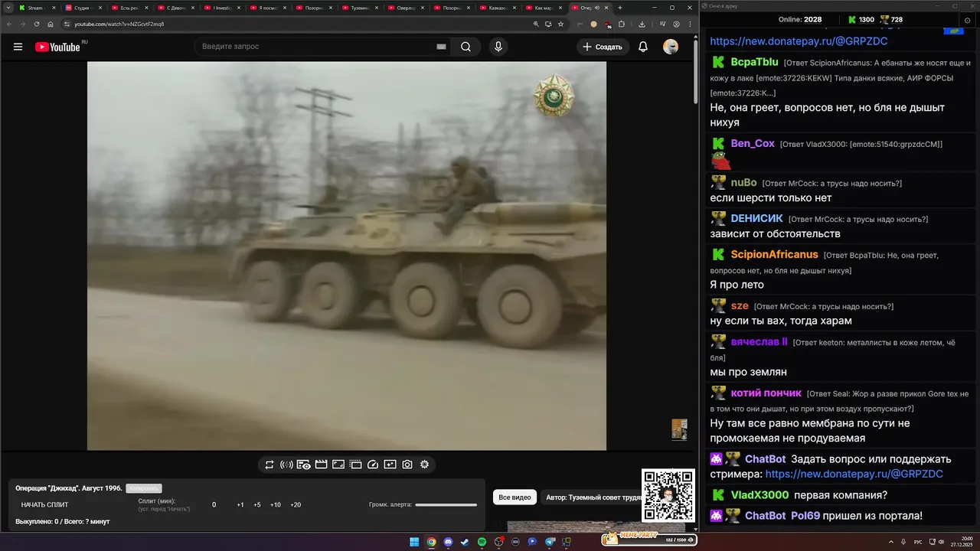This screenshot has width=980, height=551.
Task: Open the YouTube hamburger guide menu
Action: 18,47
